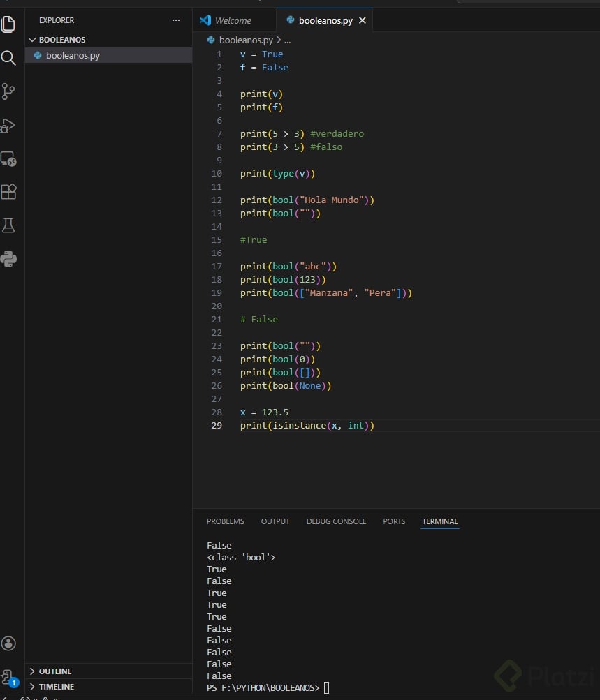Open the Explorer more actions ellipsis
Viewport: 600px width, 700px height.
point(176,20)
